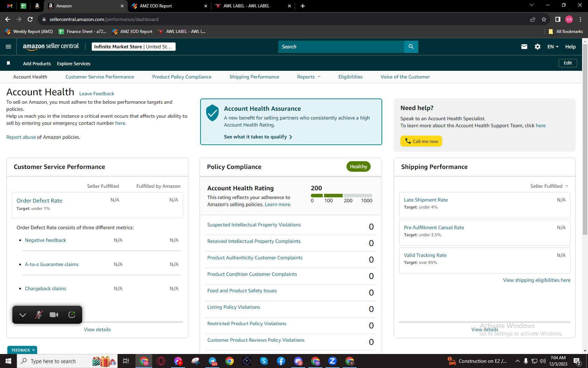Open Task View on the taskbar
Image resolution: width=588 pixels, height=368 pixels.
tap(126, 361)
